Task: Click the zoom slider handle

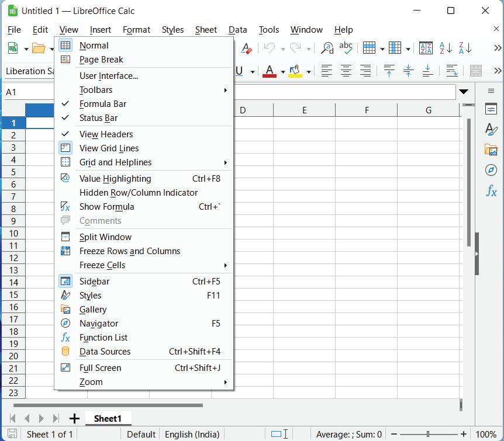Action: pyautogui.click(x=428, y=434)
